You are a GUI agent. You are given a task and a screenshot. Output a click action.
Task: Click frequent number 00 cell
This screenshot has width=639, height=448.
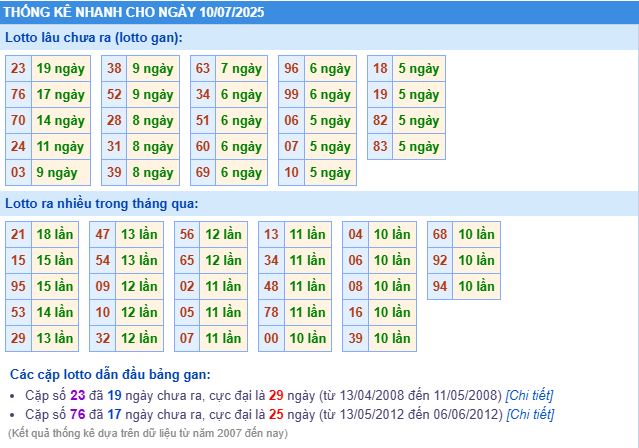[x=271, y=338]
